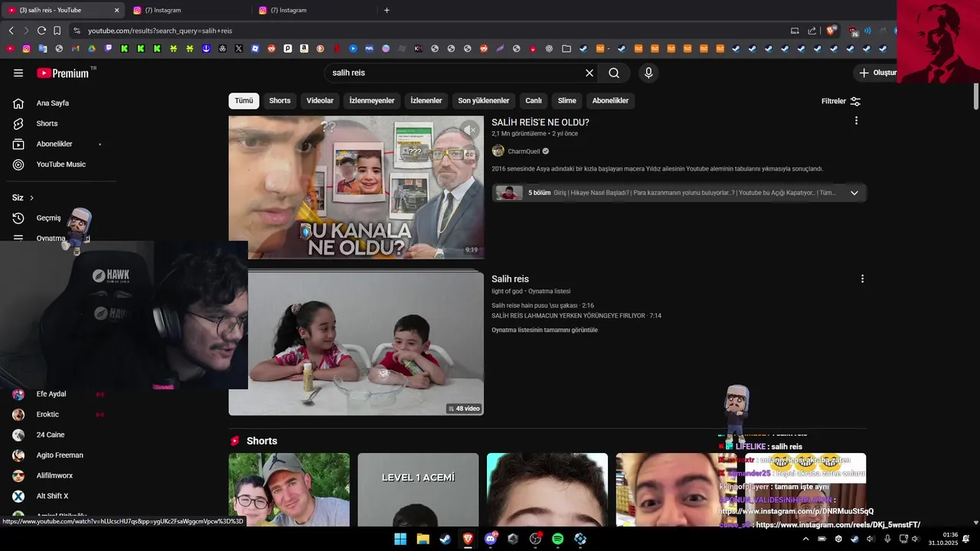This screenshot has width=980, height=551.
Task: Submit search with the magnifier button
Action: (x=614, y=73)
